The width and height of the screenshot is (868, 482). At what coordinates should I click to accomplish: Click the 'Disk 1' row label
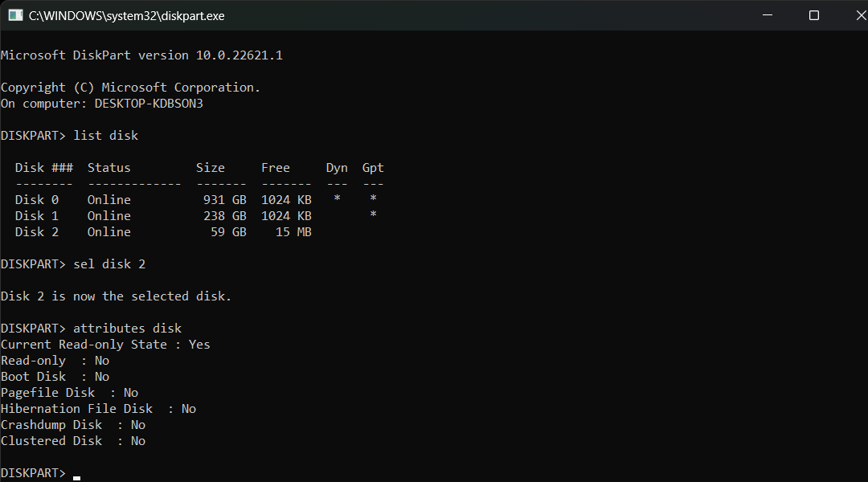pos(37,216)
